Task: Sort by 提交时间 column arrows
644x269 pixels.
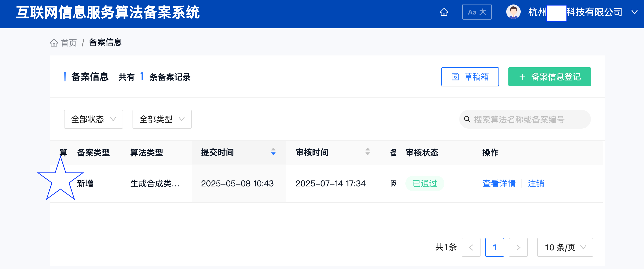Action: tap(273, 152)
